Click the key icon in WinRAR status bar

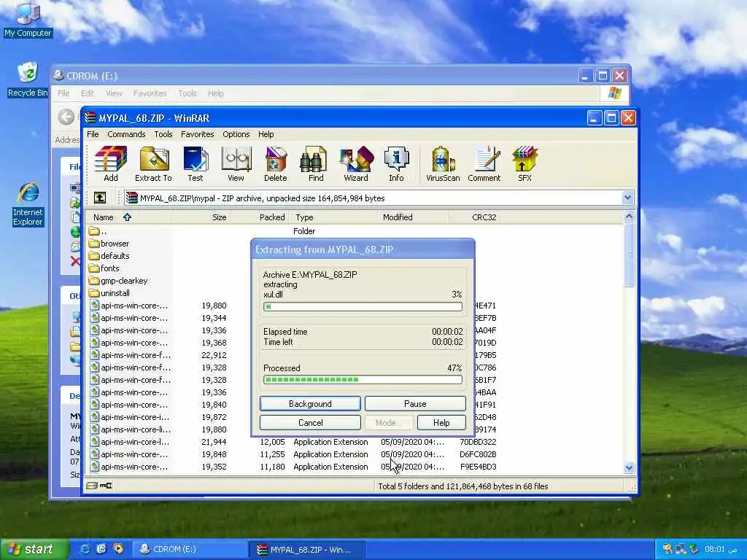(106, 486)
